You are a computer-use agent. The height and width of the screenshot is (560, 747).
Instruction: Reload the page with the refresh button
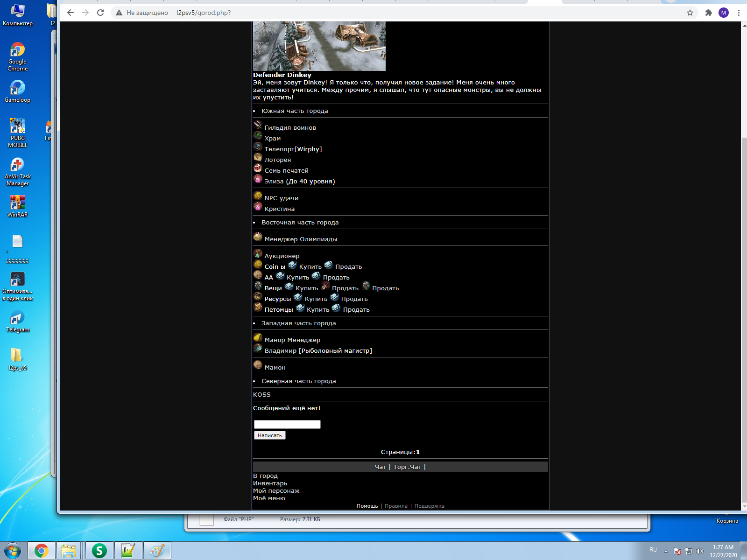pyautogui.click(x=100, y=13)
